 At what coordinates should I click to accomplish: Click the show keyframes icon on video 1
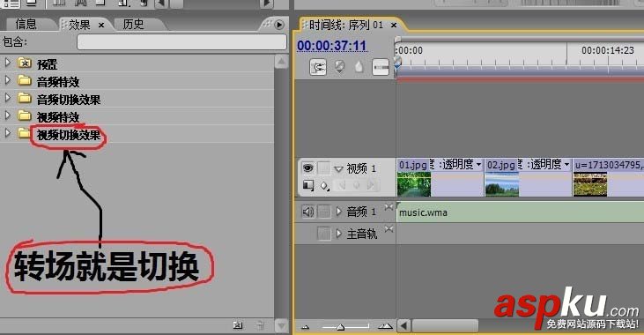324,186
